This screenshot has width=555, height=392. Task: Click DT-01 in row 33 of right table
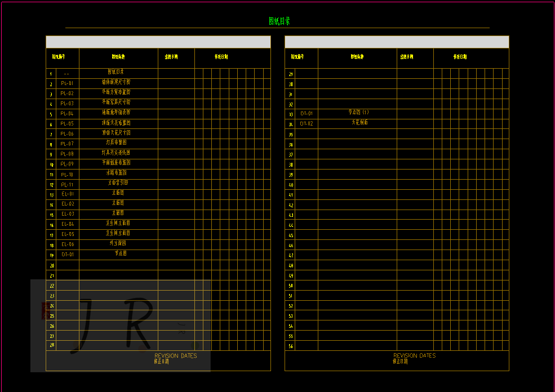[307, 114]
